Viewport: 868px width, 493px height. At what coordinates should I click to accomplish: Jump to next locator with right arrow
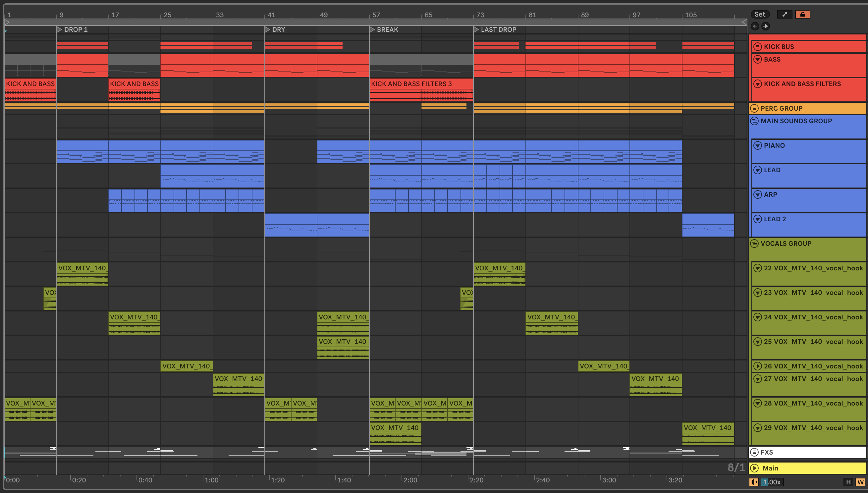(x=765, y=26)
